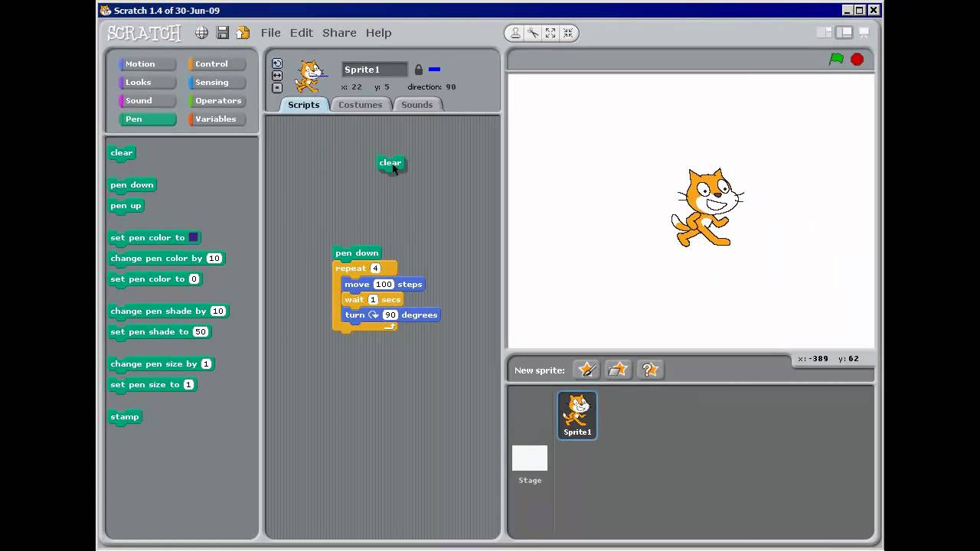Select the duplicate stamp tool
The width and height of the screenshot is (980, 551).
(515, 33)
